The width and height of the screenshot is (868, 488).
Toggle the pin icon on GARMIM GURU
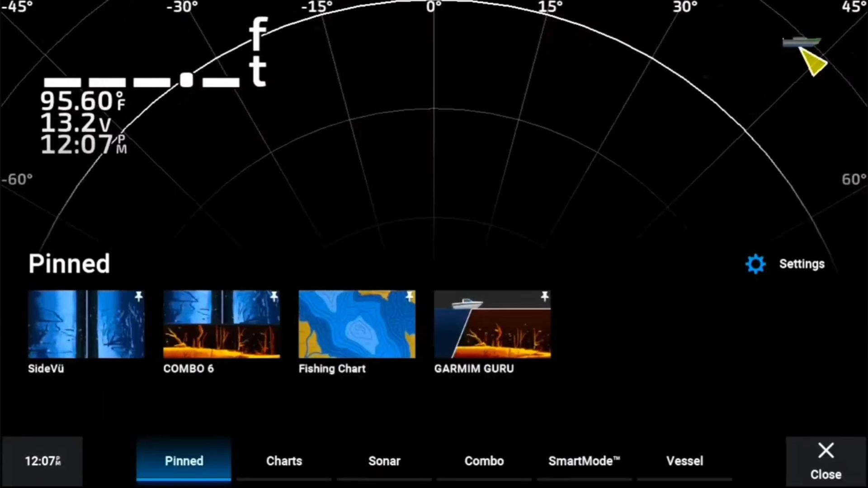point(545,296)
